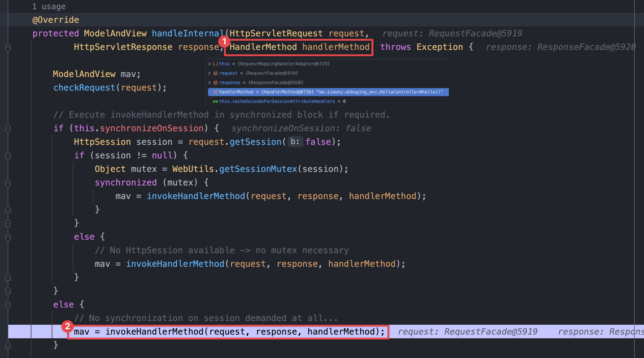
Task: Click the 'b:' parameter hint in getSession
Action: 295,142
